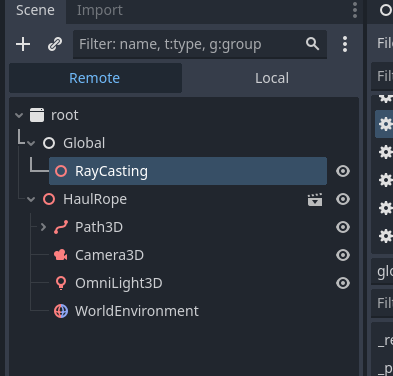Switch to the Scene tab
Image resolution: width=393 pixels, height=376 pixels.
tap(35, 11)
